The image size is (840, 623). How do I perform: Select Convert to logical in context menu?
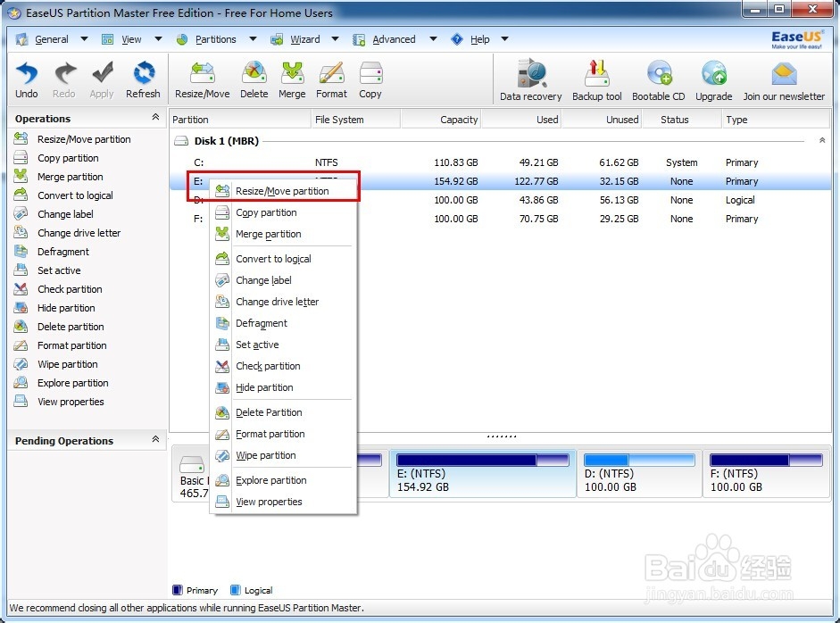(283, 259)
